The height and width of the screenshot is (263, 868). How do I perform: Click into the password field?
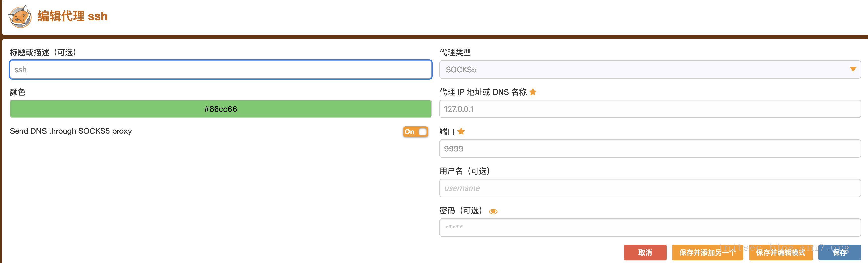point(650,227)
